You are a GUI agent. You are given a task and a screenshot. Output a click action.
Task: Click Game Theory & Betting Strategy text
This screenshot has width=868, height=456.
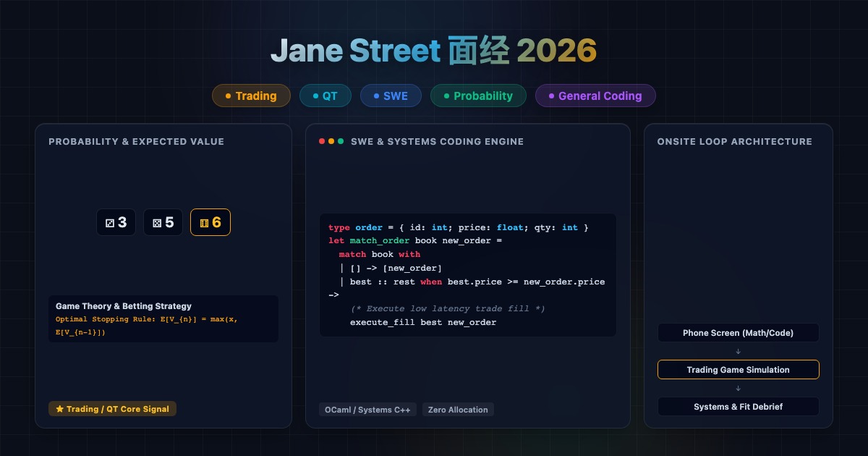(124, 306)
